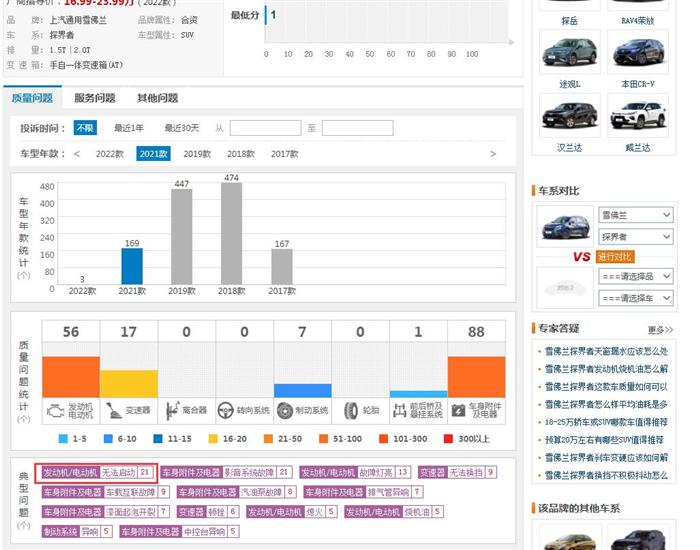700x550 pixels.
Task: Click the 车载互联故障 9 tag
Action: click(106, 492)
